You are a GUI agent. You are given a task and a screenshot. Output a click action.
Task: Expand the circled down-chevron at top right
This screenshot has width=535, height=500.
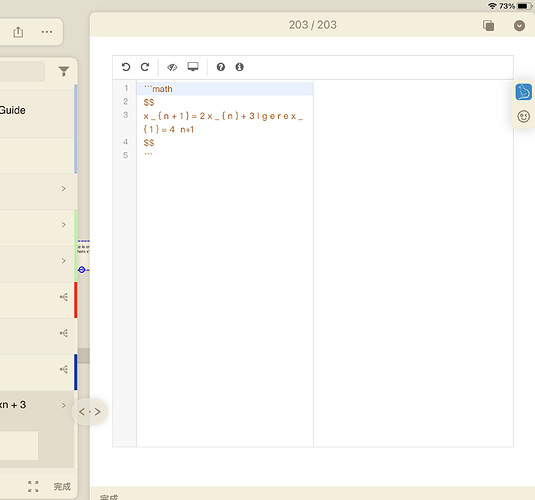click(519, 25)
